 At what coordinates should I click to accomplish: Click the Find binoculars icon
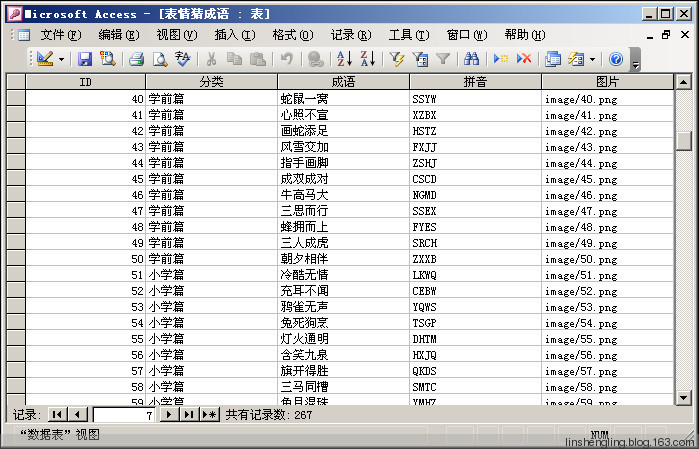(x=471, y=59)
